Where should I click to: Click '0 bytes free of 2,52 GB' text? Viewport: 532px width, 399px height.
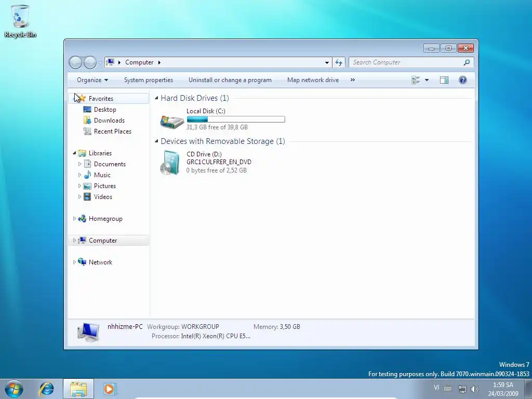tap(216, 170)
